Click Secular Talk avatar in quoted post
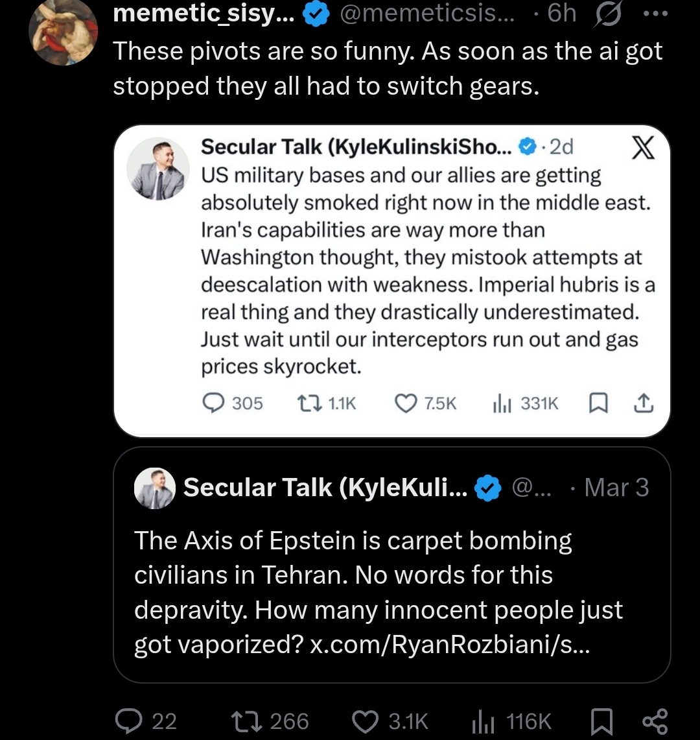Screen dimensions: 700x740 coord(154,487)
